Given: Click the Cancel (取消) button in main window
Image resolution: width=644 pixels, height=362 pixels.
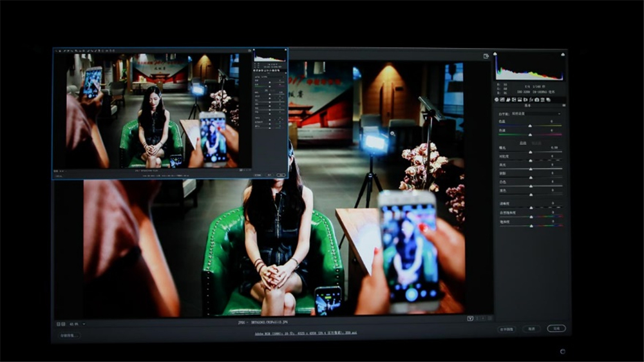Looking at the screenshot, I should (531, 329).
